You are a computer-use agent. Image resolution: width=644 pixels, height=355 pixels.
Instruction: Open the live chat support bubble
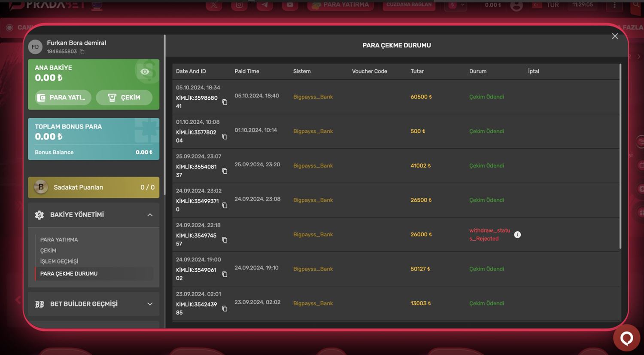pyautogui.click(x=626, y=338)
